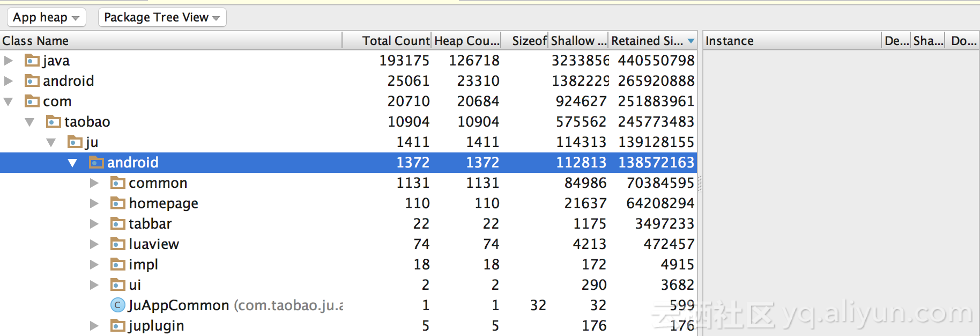Click total count value 193175
The width and height of the screenshot is (980, 336).
tap(404, 61)
